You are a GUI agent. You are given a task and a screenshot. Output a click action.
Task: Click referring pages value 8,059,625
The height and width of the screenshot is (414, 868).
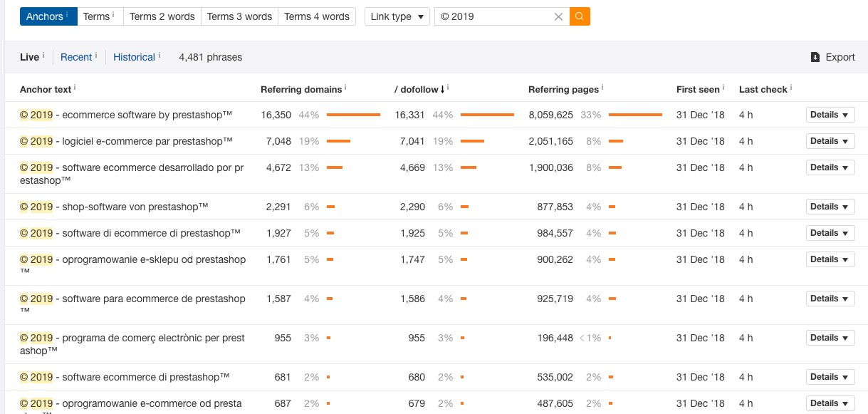(x=551, y=115)
